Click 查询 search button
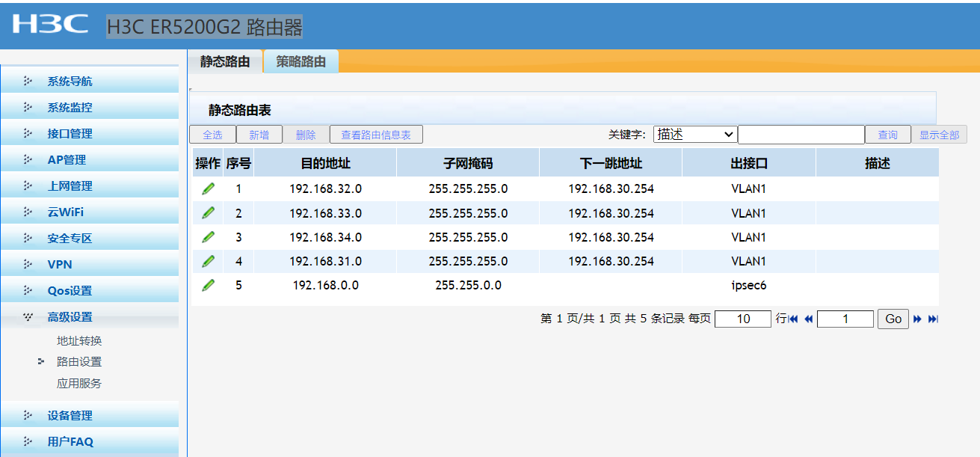 [888, 135]
